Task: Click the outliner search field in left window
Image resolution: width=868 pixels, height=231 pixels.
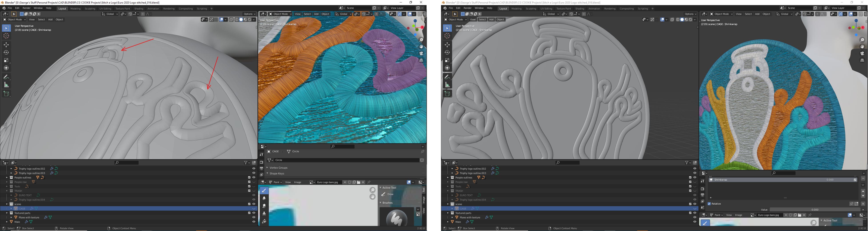Action: (126, 163)
